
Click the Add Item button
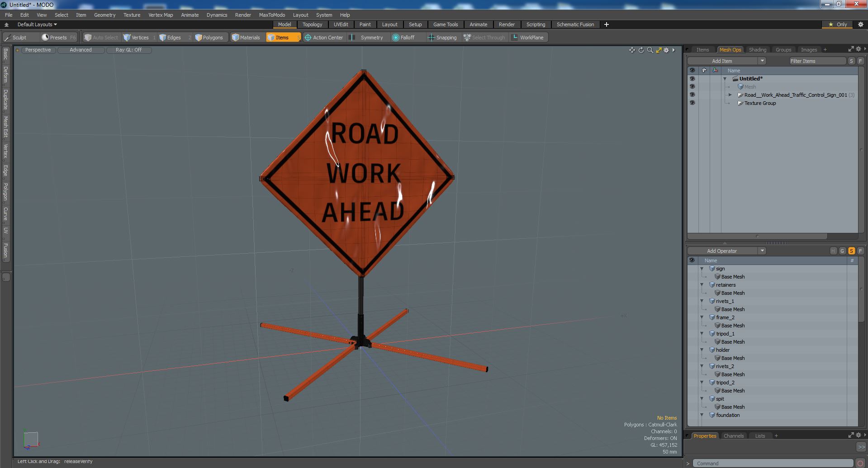tap(722, 61)
